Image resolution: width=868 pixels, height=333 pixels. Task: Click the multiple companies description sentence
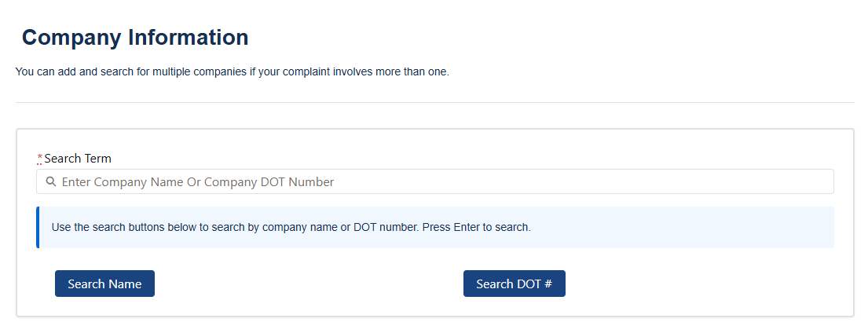point(232,72)
